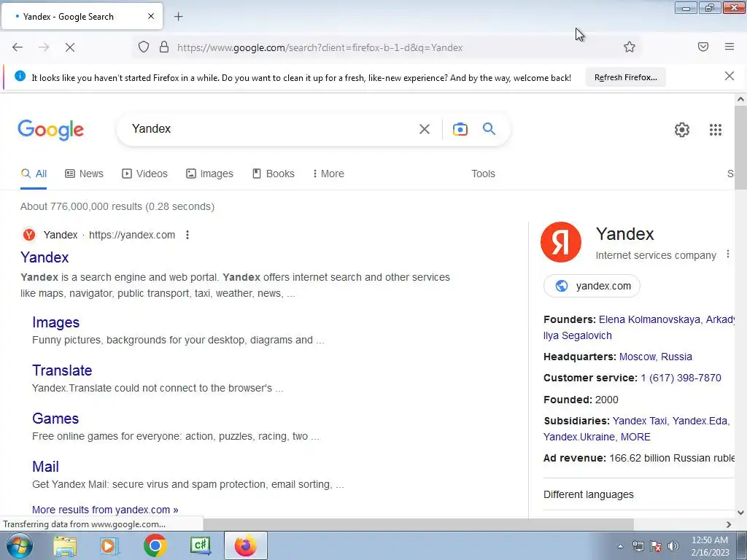
Task: Visit yandex.com via knowledge panel button
Action: 592,286
